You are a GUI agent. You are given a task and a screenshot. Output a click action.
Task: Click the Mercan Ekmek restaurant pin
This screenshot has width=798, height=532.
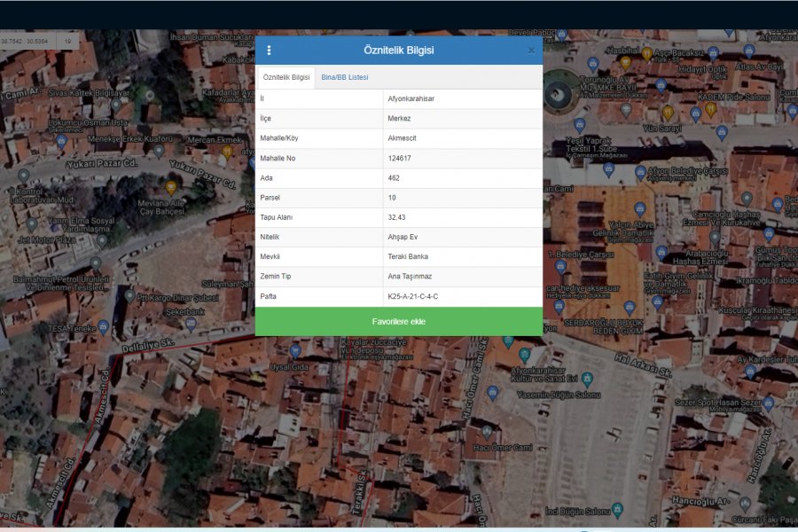[x=227, y=152]
